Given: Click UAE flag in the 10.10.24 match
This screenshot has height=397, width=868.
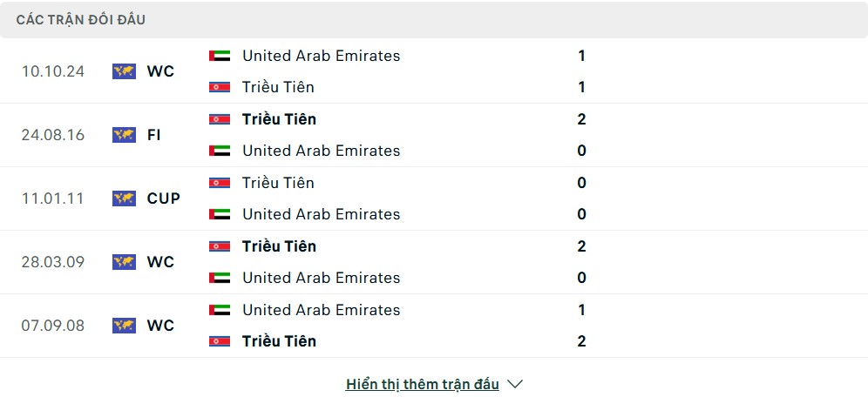Looking at the screenshot, I should pos(220,56).
